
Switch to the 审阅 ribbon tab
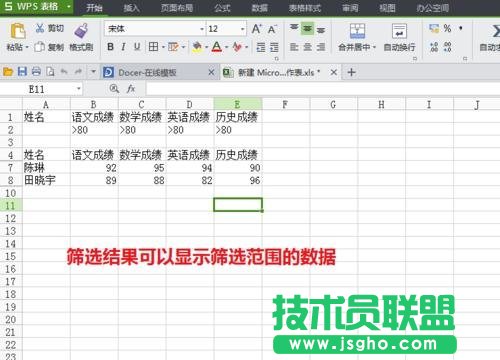tap(350, 8)
